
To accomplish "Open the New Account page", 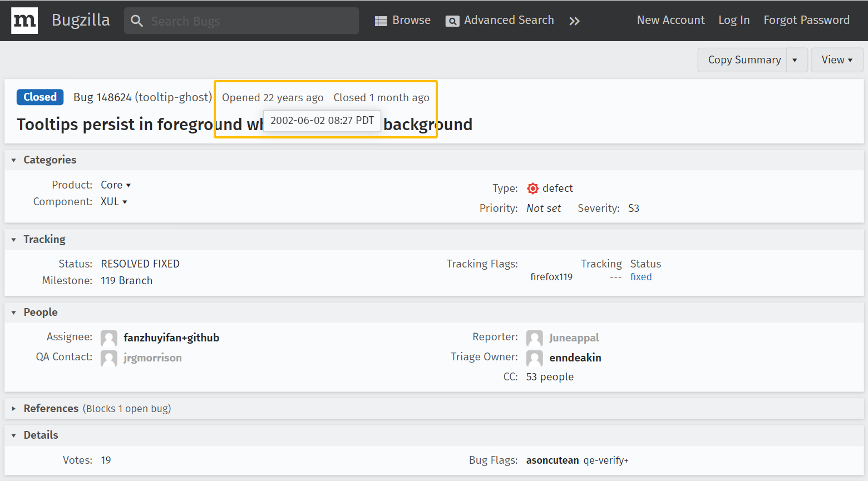I will coord(670,20).
